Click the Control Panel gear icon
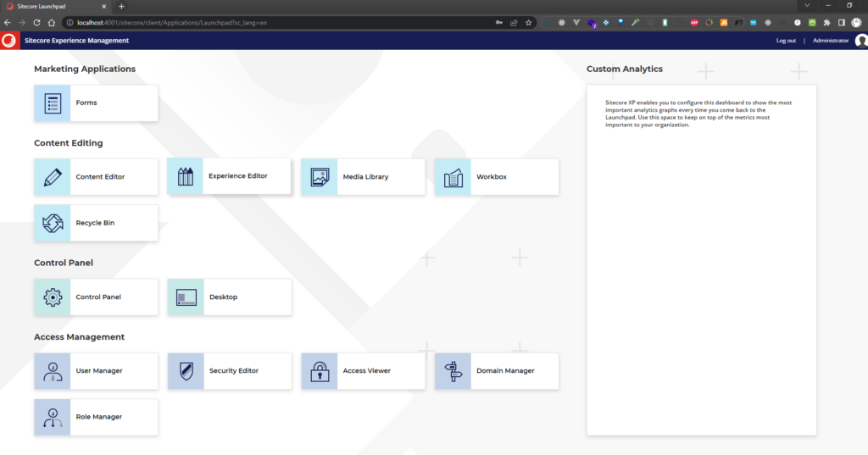Viewport: 868px width, 455px height. tap(53, 297)
